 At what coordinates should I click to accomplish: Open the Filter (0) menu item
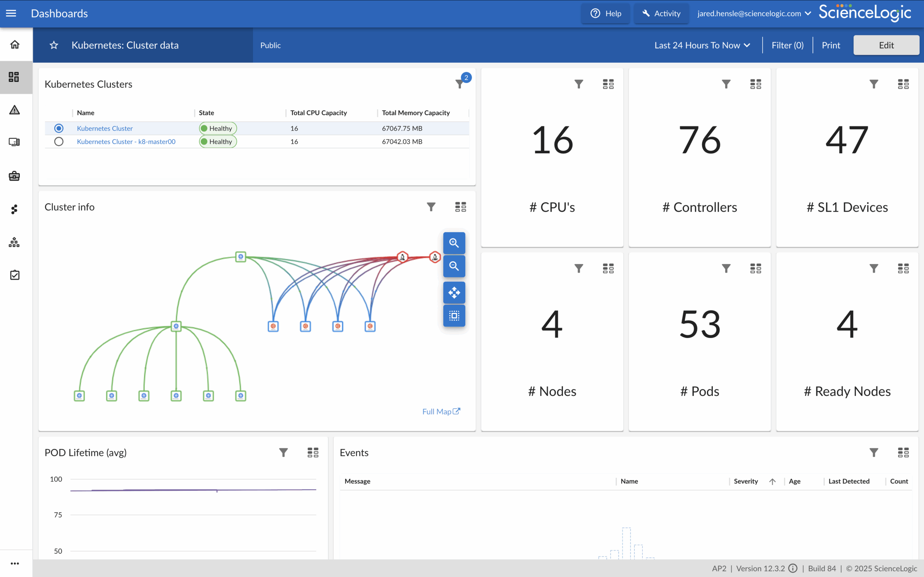[x=787, y=45]
